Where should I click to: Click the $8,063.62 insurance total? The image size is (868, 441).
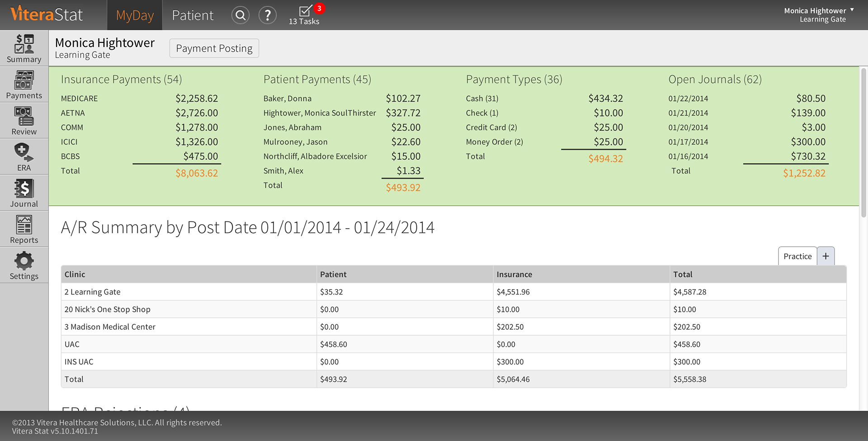coord(197,173)
